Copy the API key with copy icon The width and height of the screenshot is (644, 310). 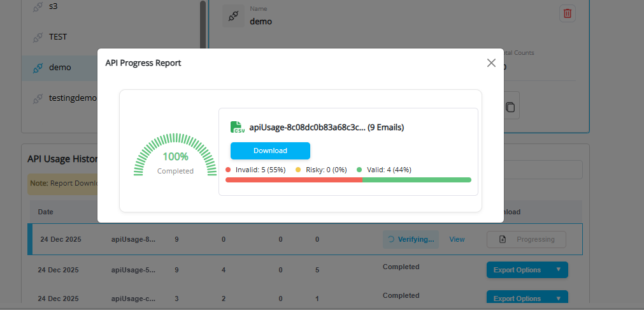click(x=510, y=107)
